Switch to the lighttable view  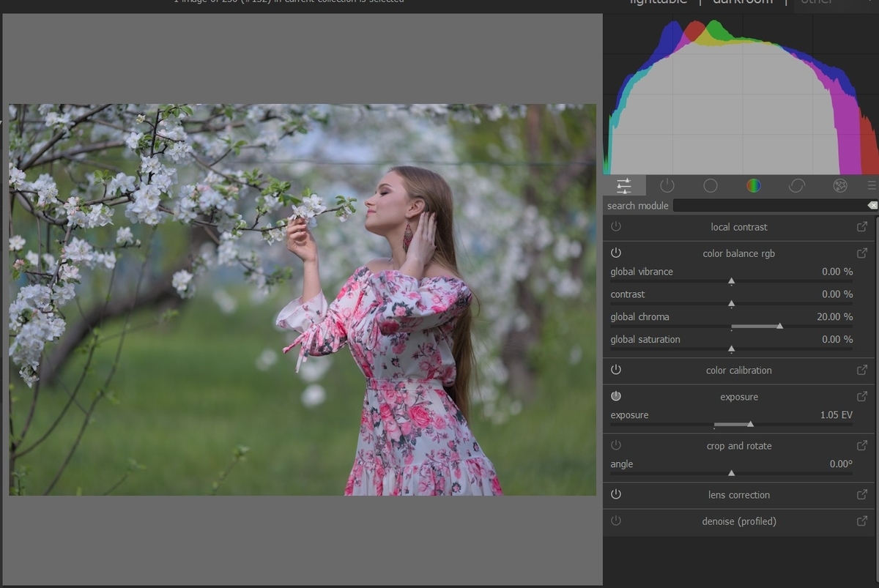[659, 2]
